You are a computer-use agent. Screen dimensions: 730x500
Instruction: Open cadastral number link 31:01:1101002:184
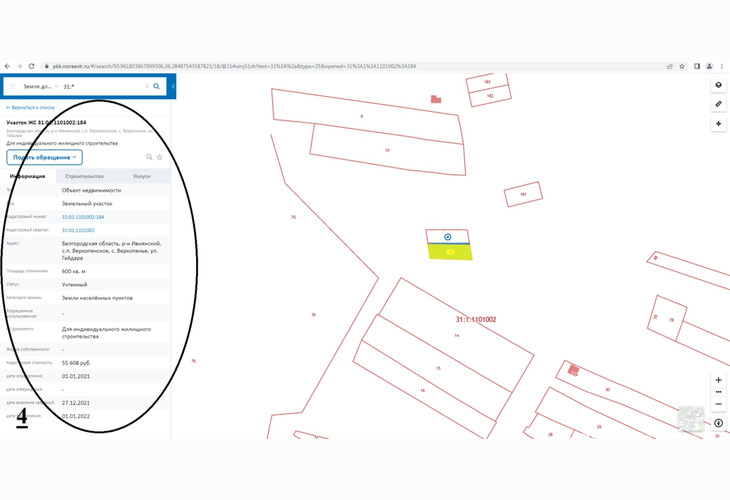[83, 217]
